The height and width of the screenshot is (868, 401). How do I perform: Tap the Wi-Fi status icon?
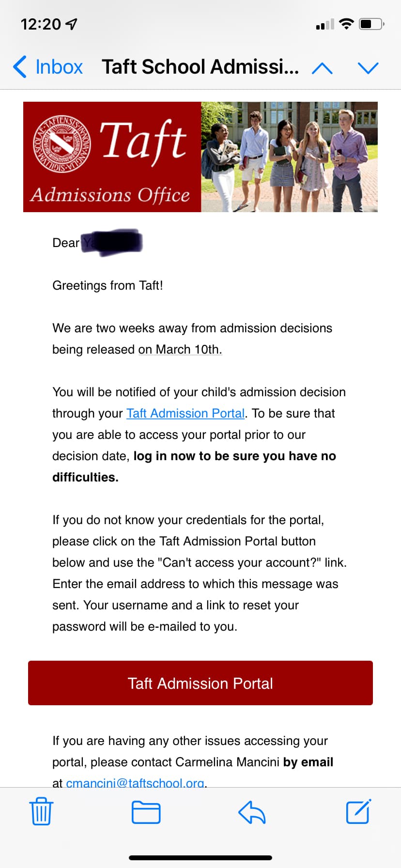click(346, 24)
